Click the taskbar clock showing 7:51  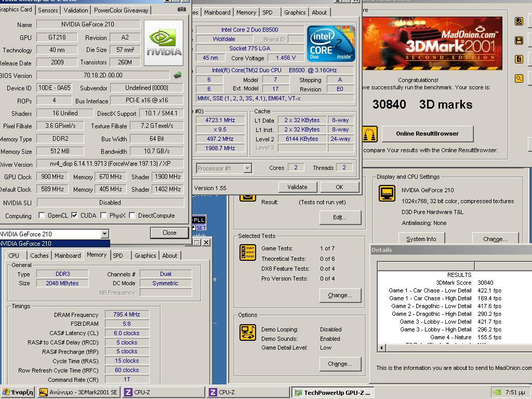(515, 392)
